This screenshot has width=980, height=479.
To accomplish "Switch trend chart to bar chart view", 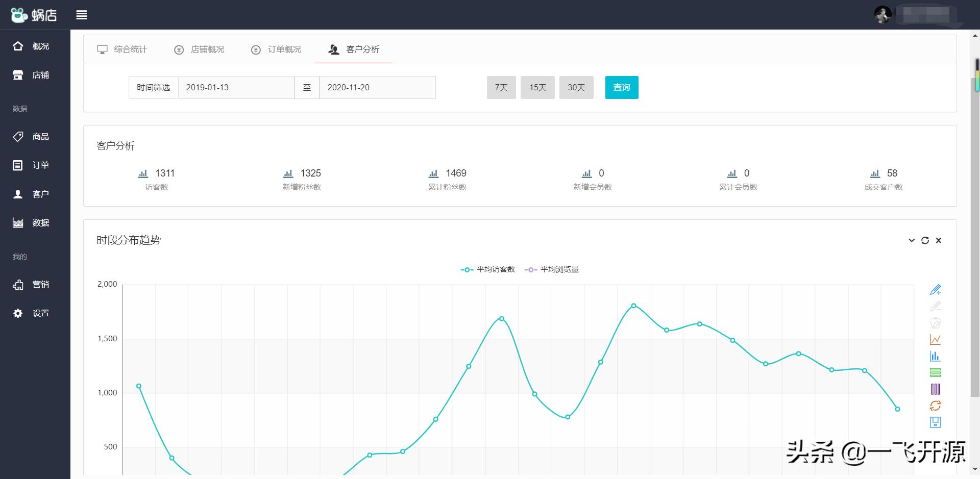I will [x=936, y=356].
